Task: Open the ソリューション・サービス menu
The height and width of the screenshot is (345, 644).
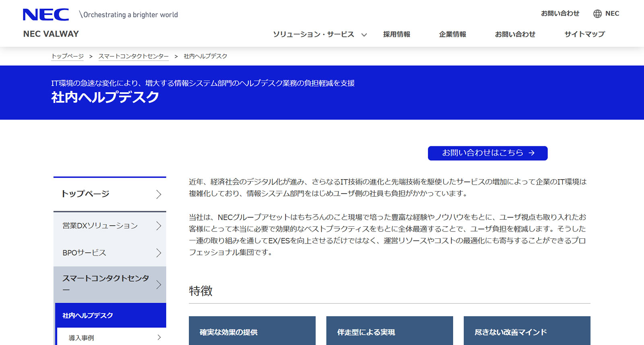Action: 314,34
